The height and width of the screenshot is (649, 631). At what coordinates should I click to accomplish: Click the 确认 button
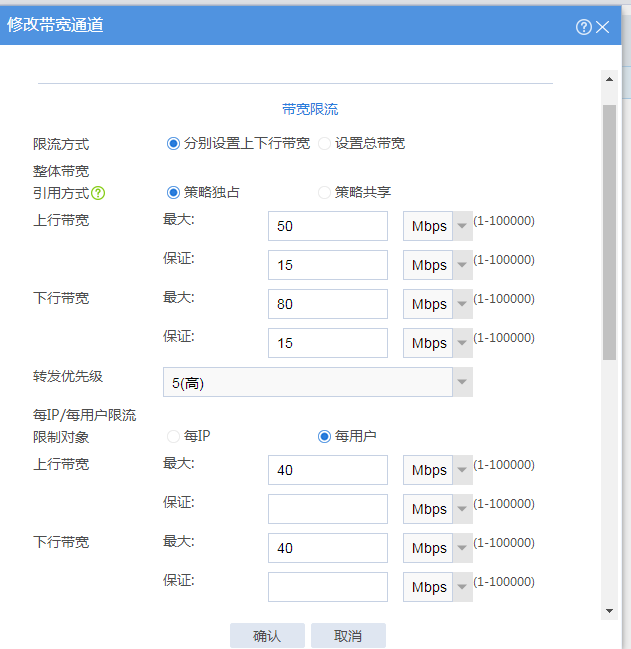[267, 635]
